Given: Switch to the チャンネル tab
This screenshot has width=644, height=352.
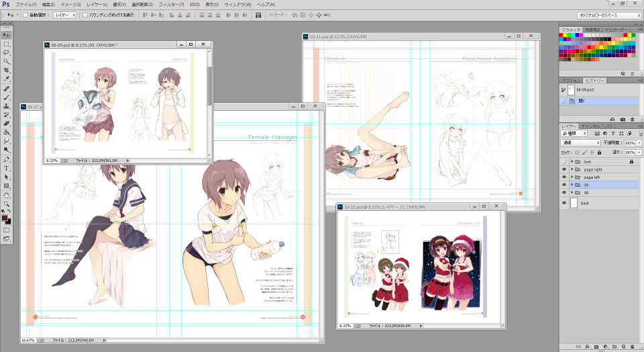Looking at the screenshot, I should click(x=590, y=126).
